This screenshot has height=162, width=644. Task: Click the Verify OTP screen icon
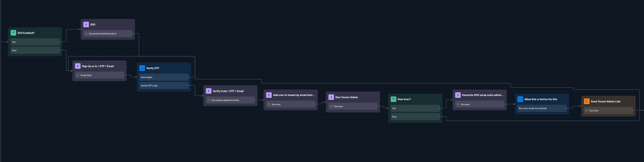(142, 68)
